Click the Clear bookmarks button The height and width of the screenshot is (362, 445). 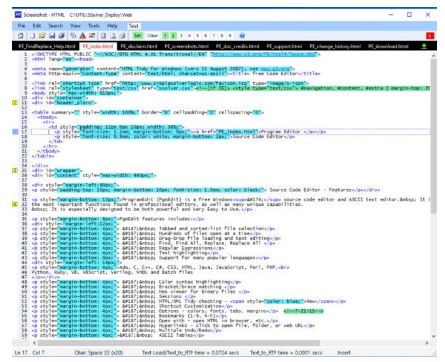pos(153,36)
